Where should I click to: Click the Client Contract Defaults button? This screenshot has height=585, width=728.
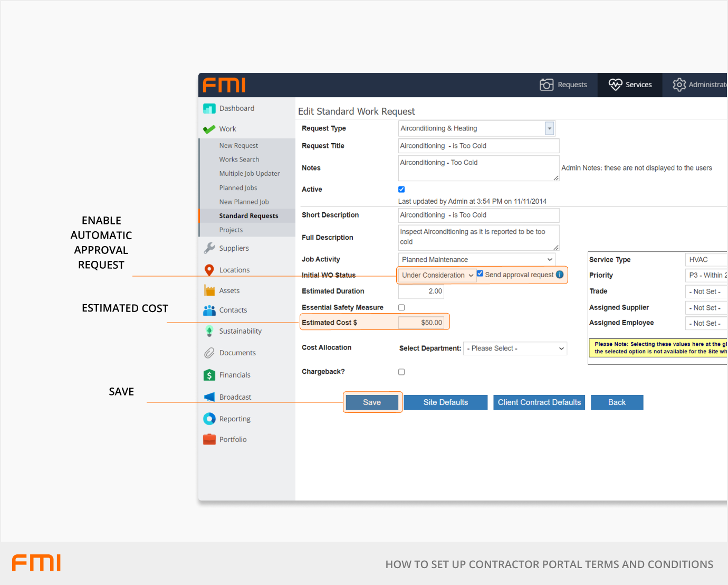(539, 402)
